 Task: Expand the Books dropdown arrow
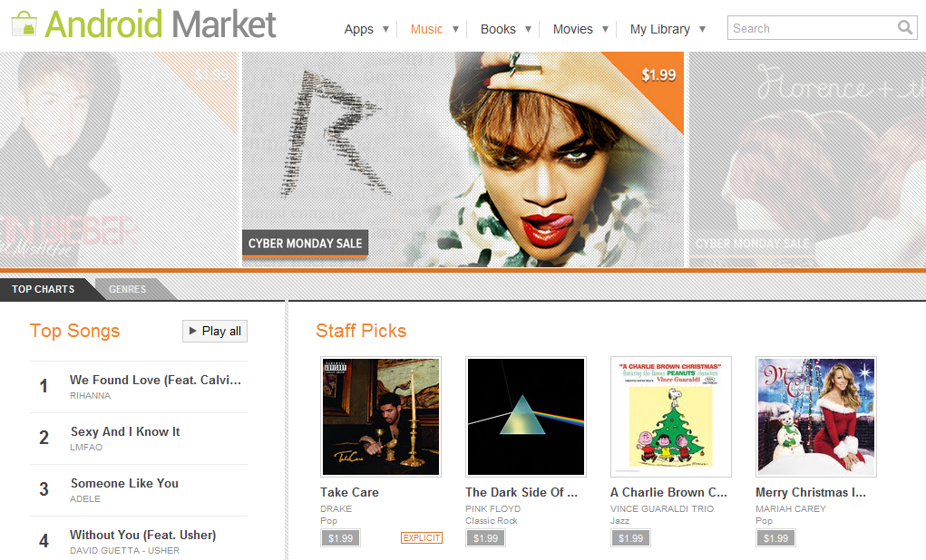[528, 29]
